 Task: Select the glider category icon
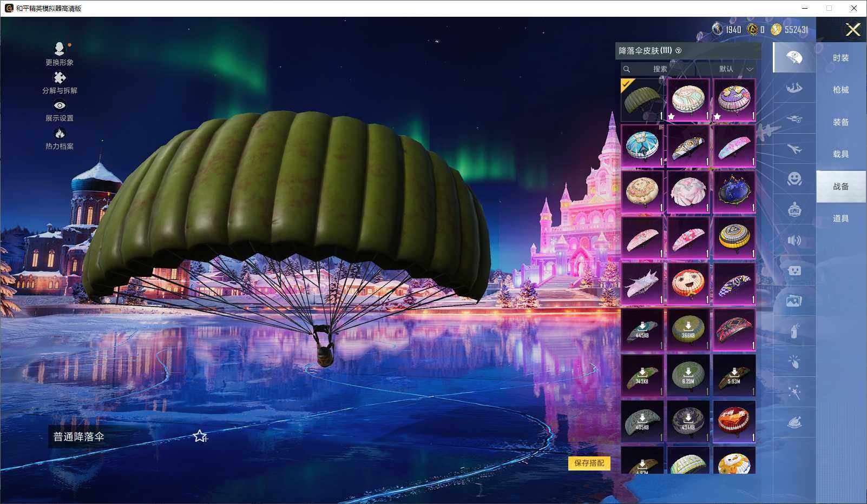(x=794, y=88)
